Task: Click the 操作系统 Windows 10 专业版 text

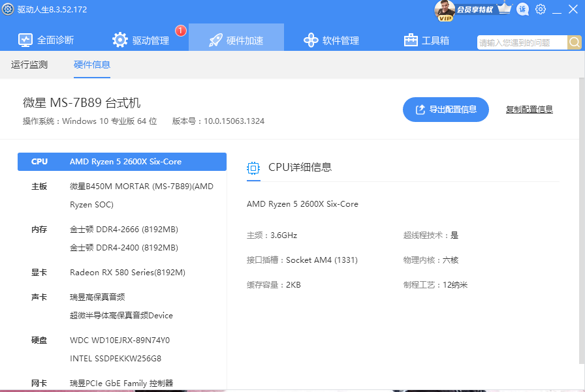Action: pyautogui.click(x=90, y=121)
